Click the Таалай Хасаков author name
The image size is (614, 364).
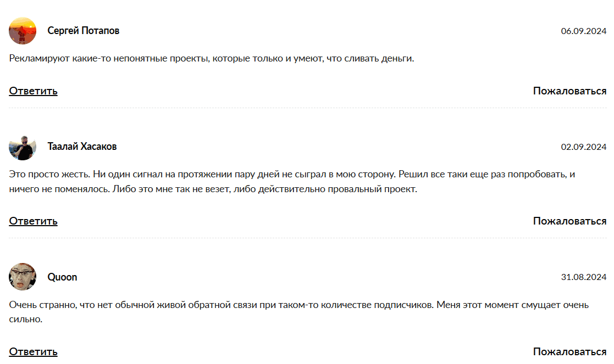coord(82,147)
